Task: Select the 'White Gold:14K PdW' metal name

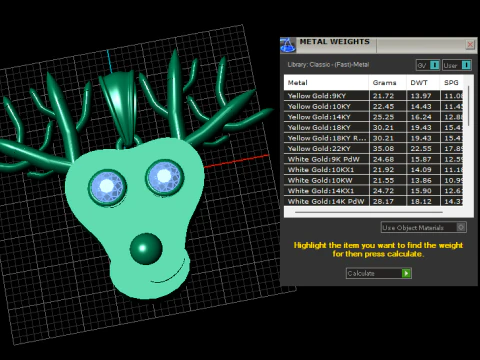Action: point(326,202)
